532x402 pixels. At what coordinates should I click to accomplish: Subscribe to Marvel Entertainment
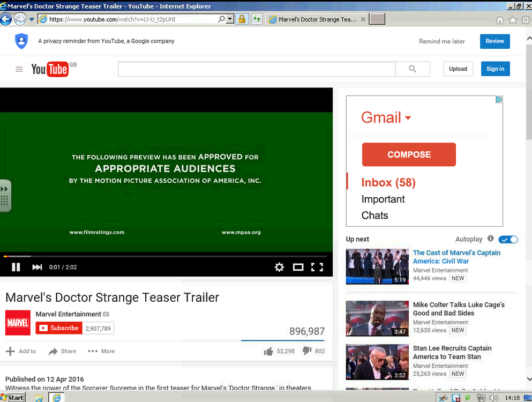pyautogui.click(x=59, y=328)
